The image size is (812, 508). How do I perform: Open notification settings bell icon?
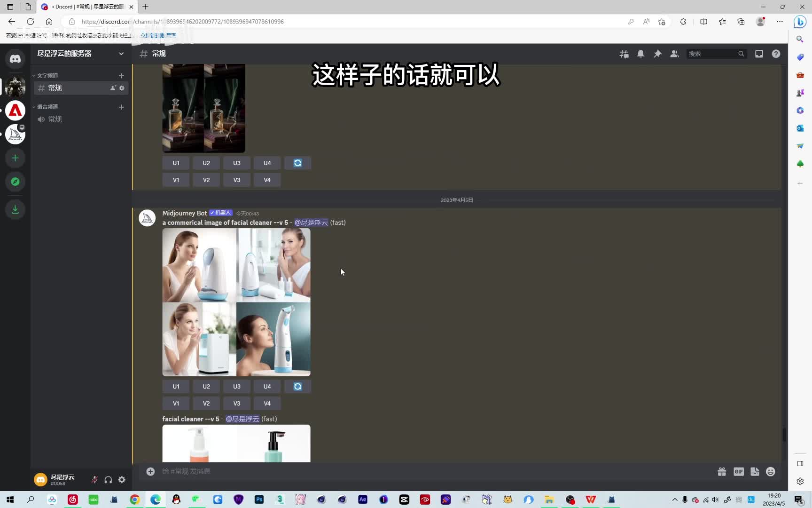pyautogui.click(x=640, y=54)
